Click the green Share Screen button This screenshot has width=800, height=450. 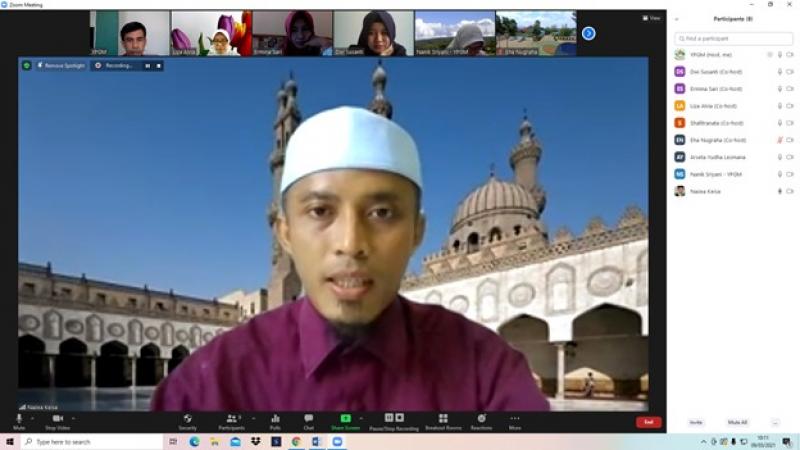pyautogui.click(x=345, y=420)
